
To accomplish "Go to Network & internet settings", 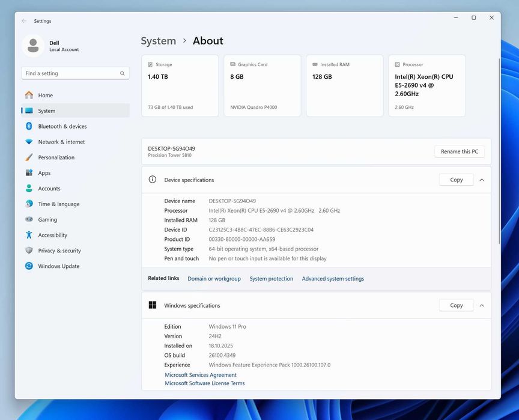I will point(76,142).
